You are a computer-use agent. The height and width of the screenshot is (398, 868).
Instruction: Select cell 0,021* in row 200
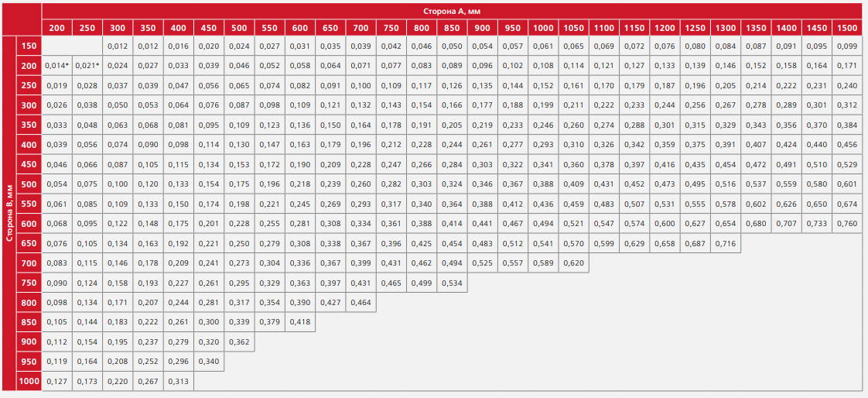coord(87,66)
